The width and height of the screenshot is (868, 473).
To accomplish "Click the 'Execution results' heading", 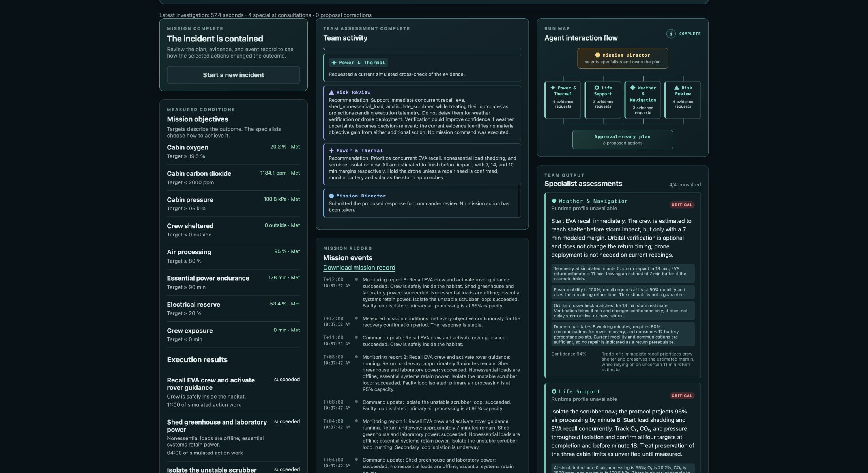I will pos(197,359).
